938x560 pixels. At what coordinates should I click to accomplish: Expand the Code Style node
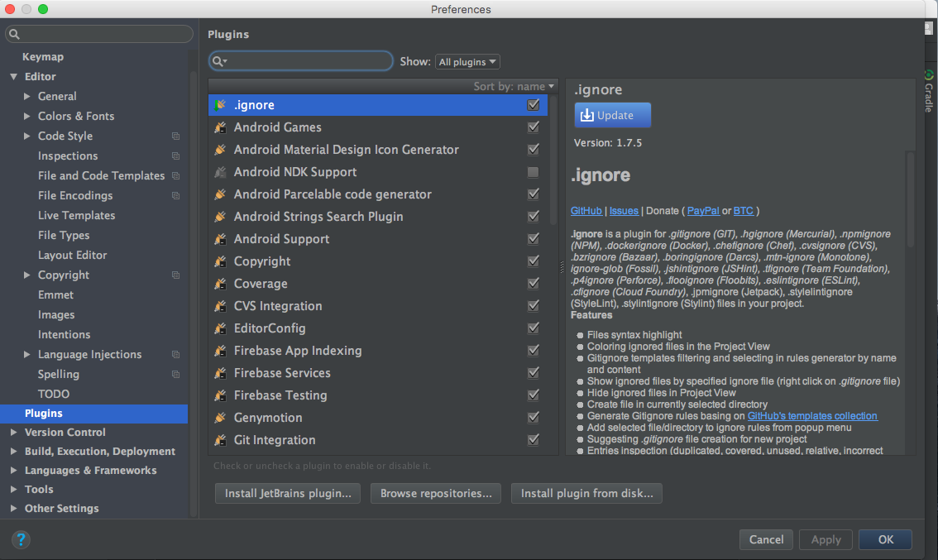click(27, 136)
